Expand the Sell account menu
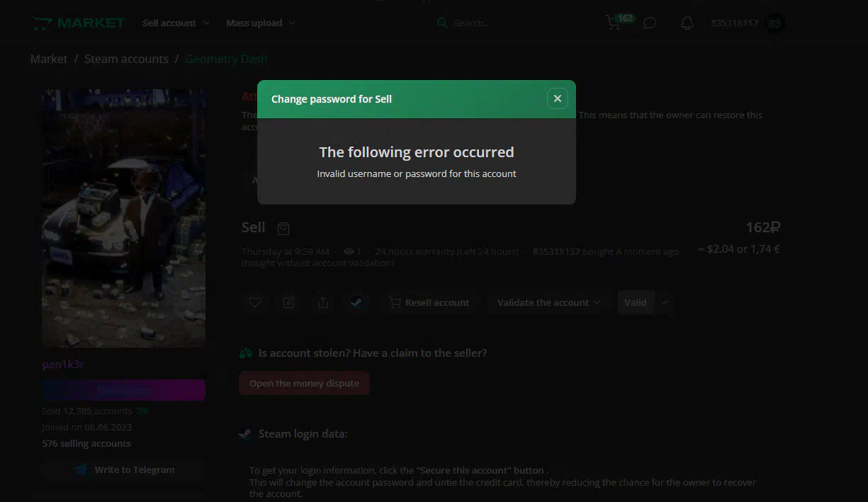The height and width of the screenshot is (502, 868). pyautogui.click(x=176, y=23)
